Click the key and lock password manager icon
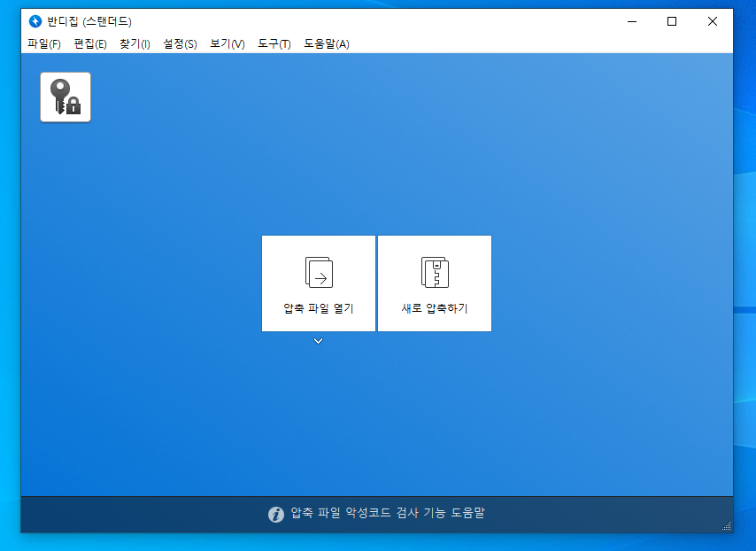 point(66,97)
